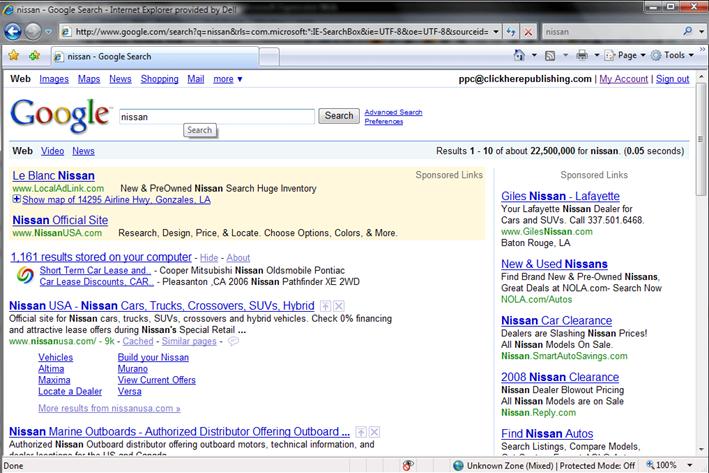Hide the desktop search results
Image resolution: width=709 pixels, height=473 pixels.
(209, 258)
